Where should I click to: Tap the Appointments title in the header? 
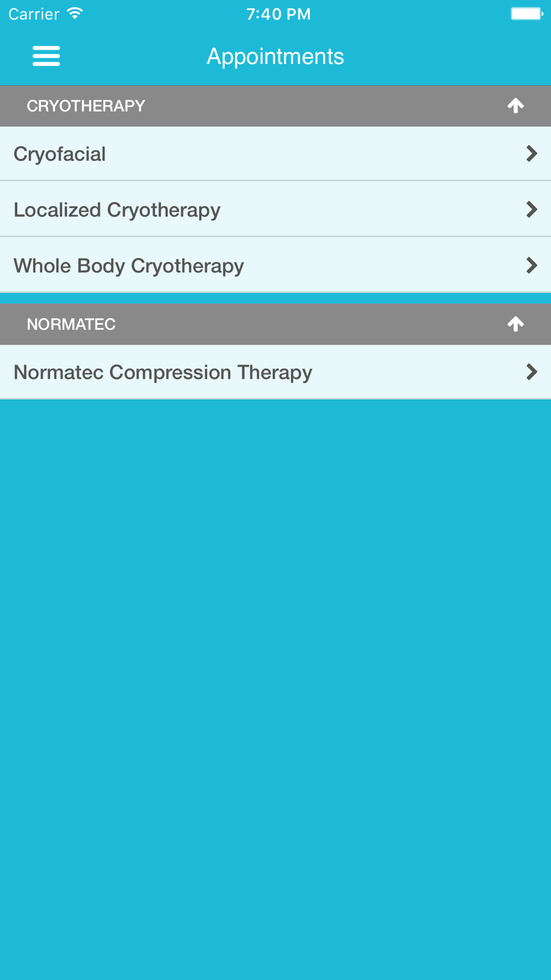coord(275,56)
